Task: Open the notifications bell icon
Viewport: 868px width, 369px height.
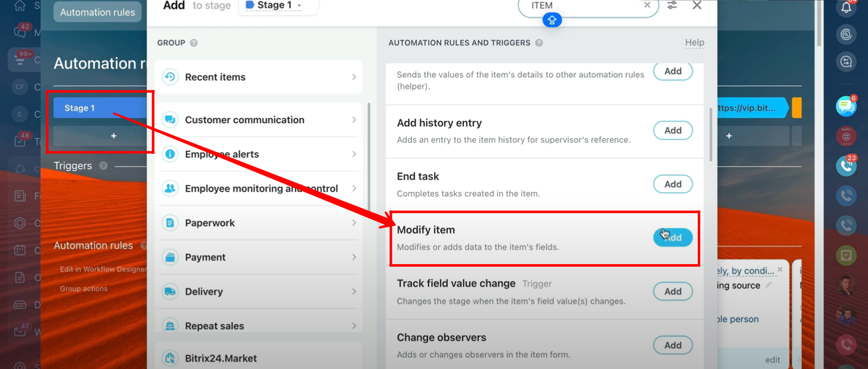Action: coord(846,8)
